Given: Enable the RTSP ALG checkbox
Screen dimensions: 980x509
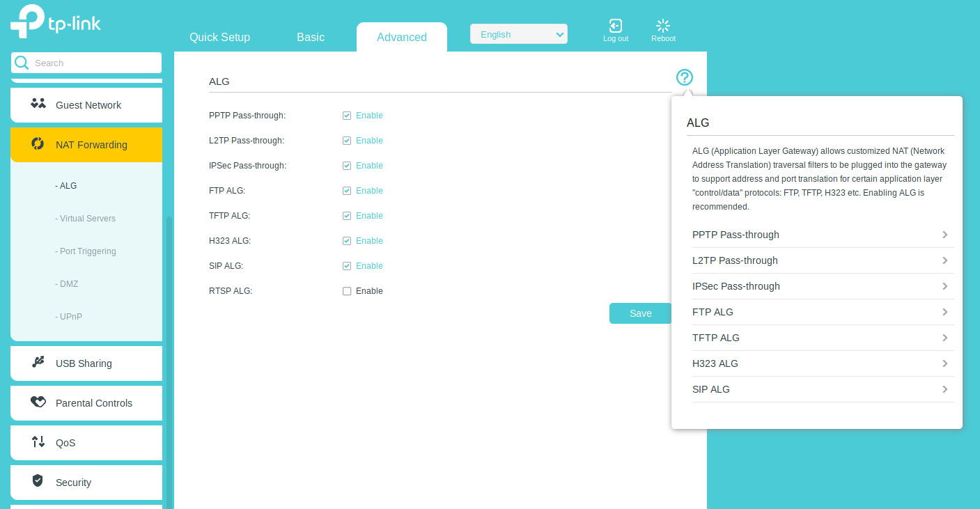Looking at the screenshot, I should 347,291.
